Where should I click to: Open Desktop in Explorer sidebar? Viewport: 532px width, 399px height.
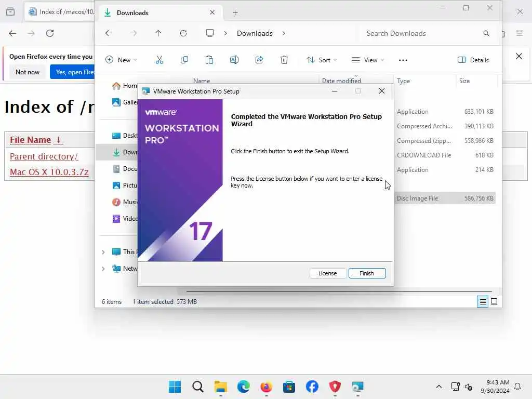pos(125,136)
